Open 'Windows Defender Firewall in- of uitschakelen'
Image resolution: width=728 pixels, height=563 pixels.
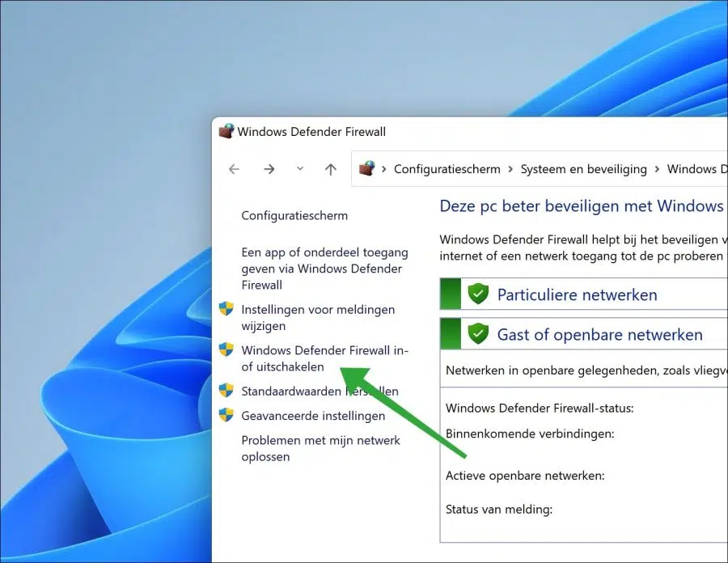(324, 358)
